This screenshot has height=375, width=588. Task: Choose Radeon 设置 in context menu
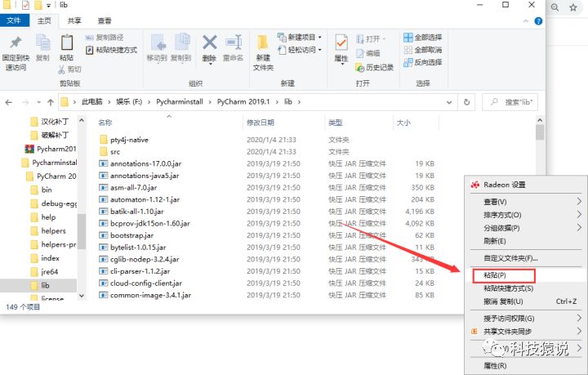coord(505,185)
